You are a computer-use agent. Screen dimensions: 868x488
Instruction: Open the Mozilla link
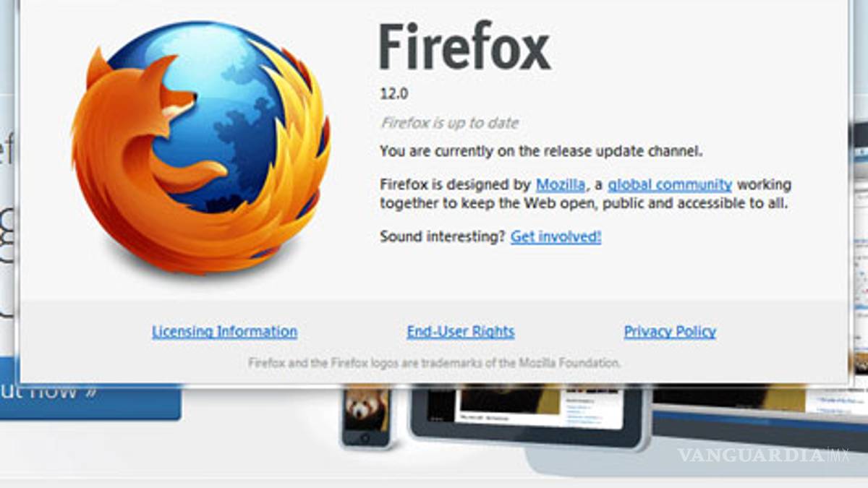coord(560,184)
